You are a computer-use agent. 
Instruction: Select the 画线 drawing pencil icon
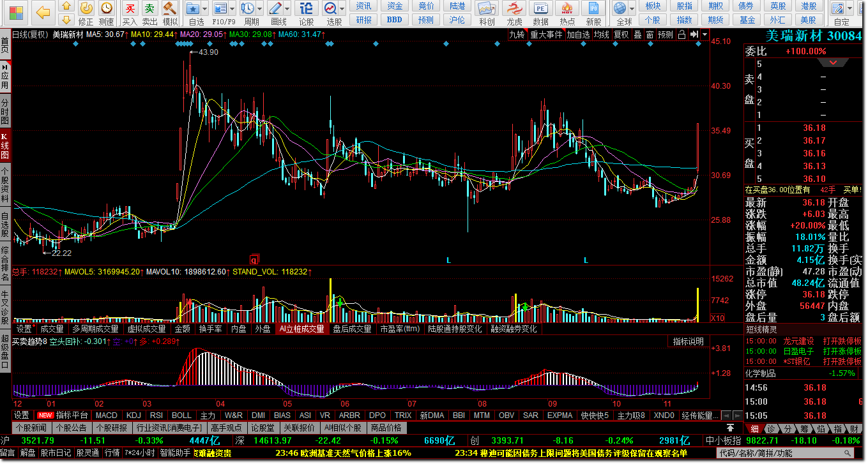[275, 8]
